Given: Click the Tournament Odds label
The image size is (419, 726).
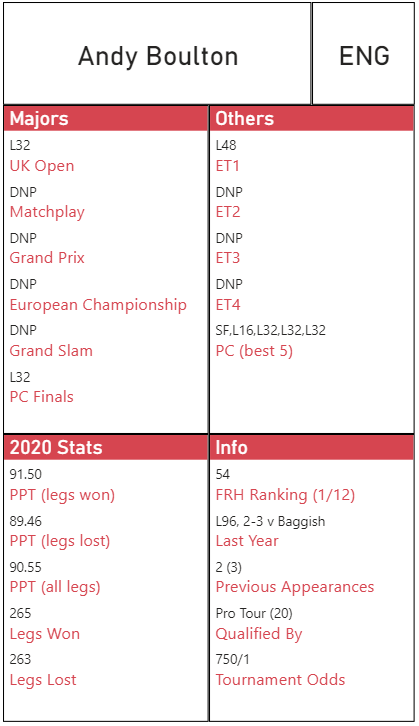Looking at the screenshot, I should [281, 680].
